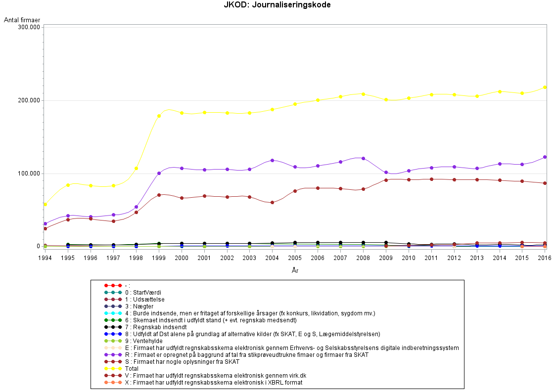Screen dimensions: 555x392
Task: Click the 'Antal firmaer' y-axis title
Action: click(x=22, y=20)
